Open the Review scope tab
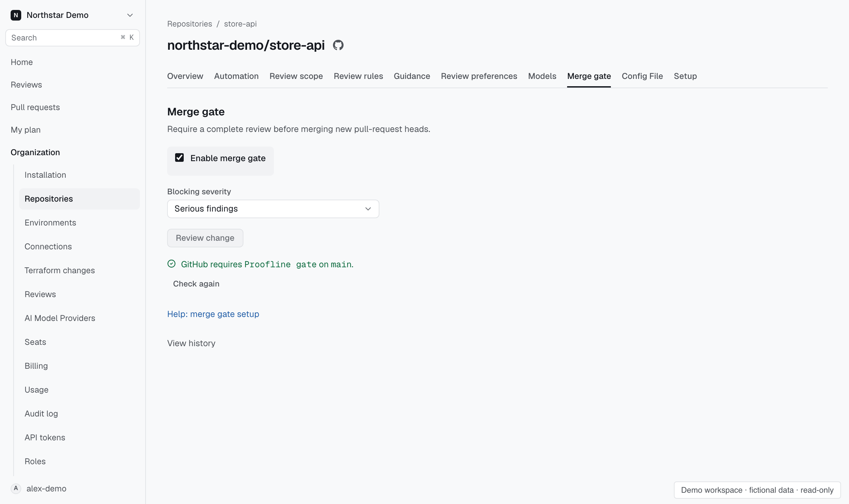The image size is (849, 504). [x=296, y=76]
